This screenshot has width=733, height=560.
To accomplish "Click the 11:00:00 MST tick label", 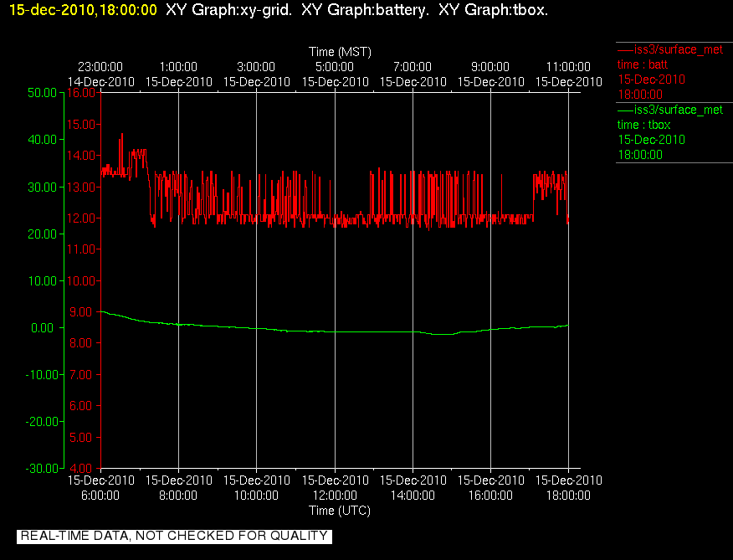I will 568,67.
